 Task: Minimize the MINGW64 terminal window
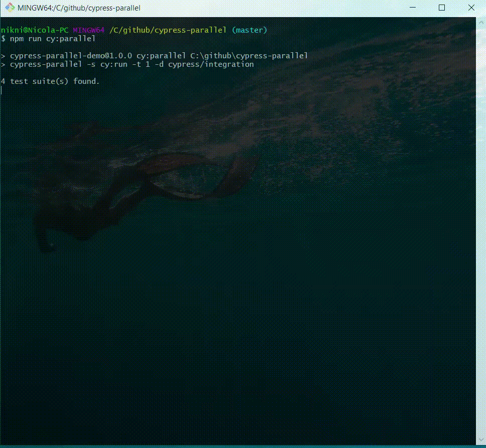413,8
